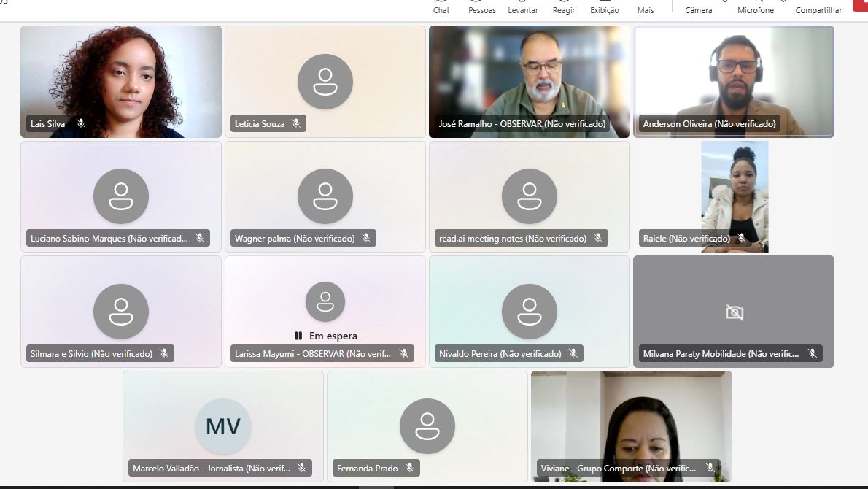Click Levantar to raise your hand
Viewport: 868px width, 489px height.
tap(523, 8)
